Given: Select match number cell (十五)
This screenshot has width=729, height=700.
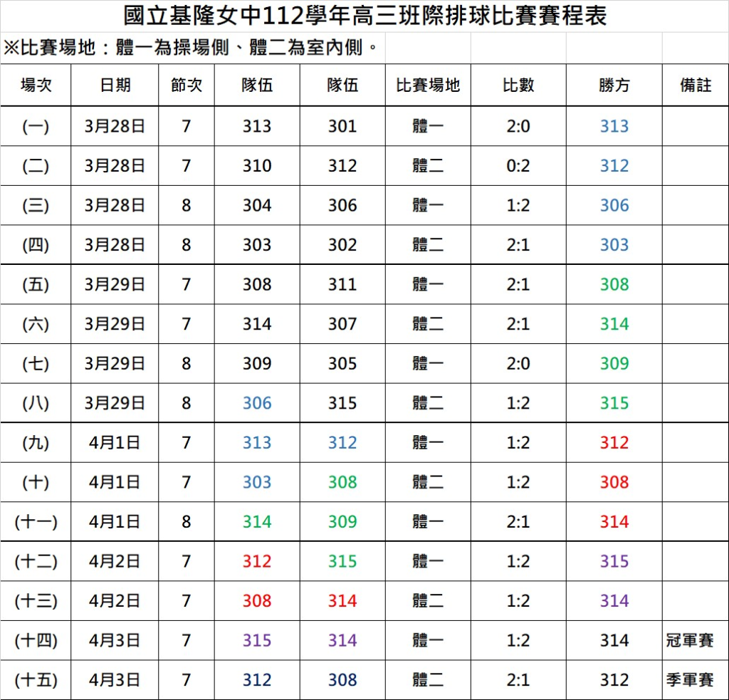Looking at the screenshot, I should point(36,679).
